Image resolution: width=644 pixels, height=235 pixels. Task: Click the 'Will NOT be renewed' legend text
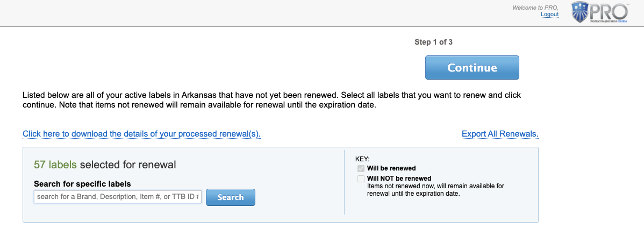pyautogui.click(x=399, y=179)
